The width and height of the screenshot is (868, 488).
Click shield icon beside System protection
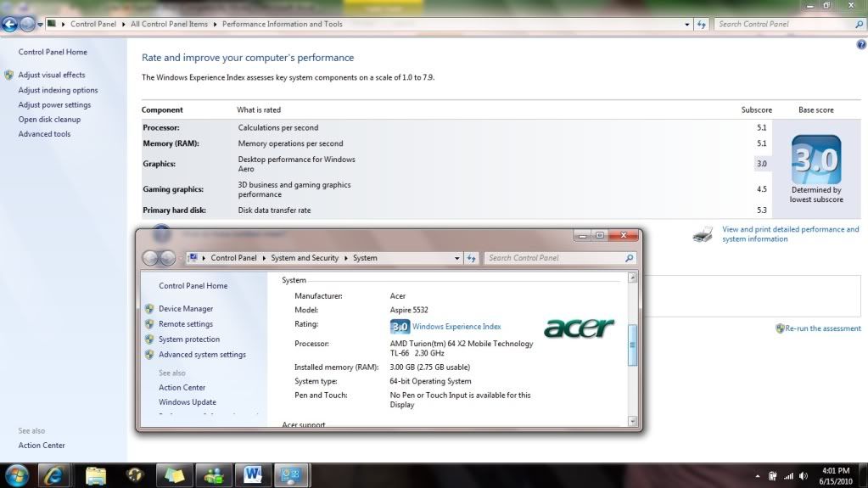(x=149, y=339)
